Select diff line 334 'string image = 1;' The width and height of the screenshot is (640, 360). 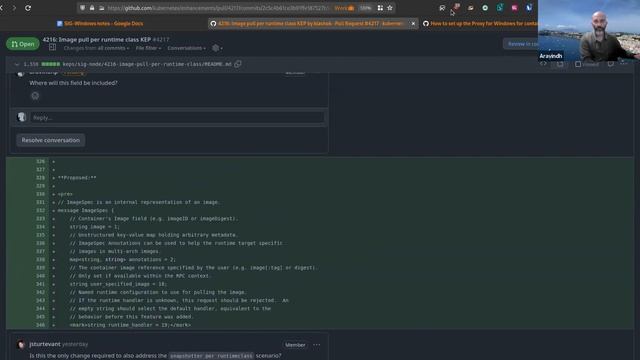click(x=94, y=227)
